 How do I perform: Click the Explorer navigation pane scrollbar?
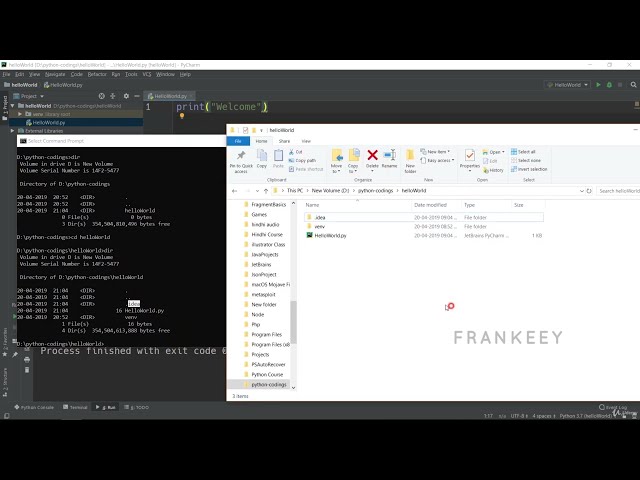293,322
